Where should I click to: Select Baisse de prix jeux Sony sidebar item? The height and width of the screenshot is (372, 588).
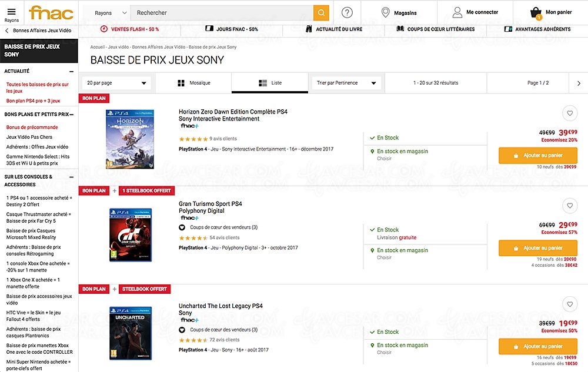point(39,51)
